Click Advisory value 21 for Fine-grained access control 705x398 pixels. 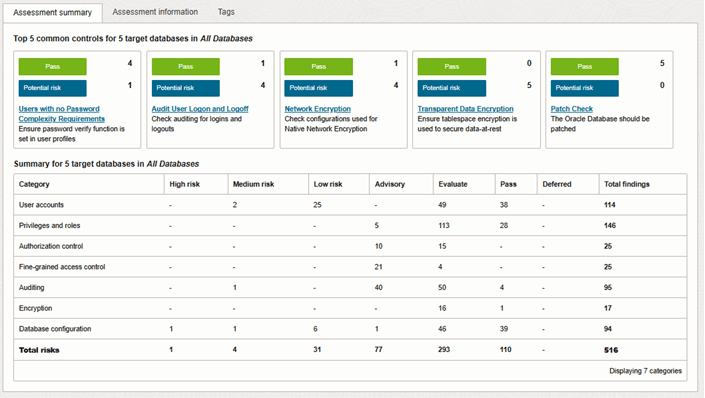pos(379,267)
